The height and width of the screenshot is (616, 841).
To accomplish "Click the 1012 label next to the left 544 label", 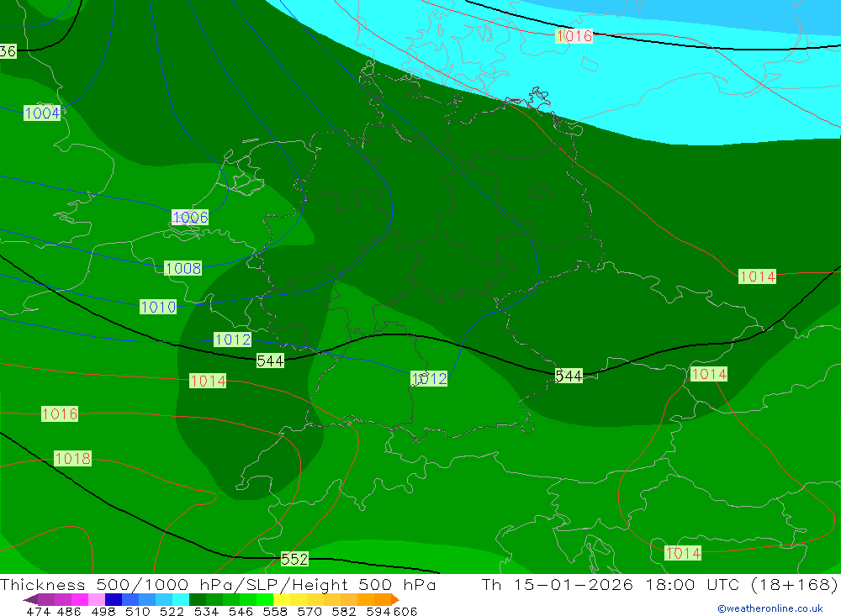I will [x=232, y=340].
